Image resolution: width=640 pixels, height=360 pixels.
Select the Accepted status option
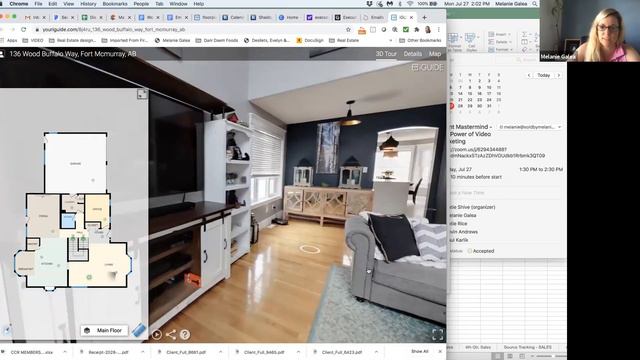[481, 251]
